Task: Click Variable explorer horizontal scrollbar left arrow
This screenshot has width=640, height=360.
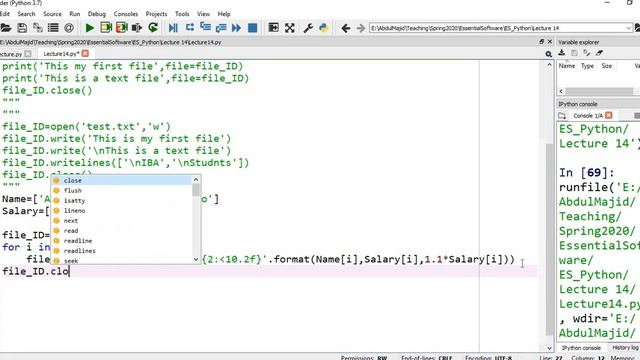Action: [x=561, y=91]
